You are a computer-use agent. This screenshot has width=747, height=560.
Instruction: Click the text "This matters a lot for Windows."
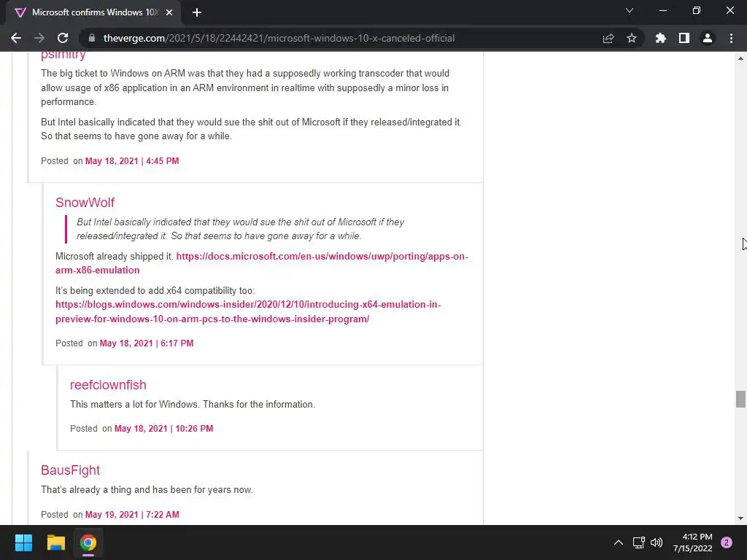[x=134, y=404]
